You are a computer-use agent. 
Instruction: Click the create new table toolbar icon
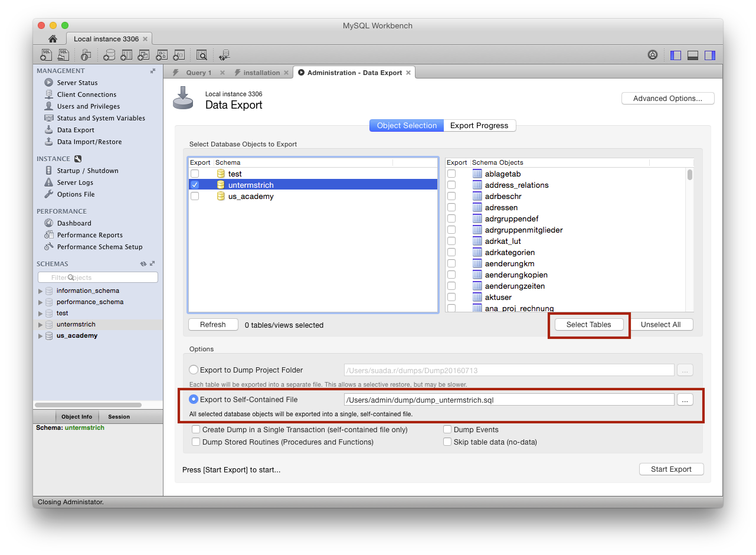[x=126, y=56]
